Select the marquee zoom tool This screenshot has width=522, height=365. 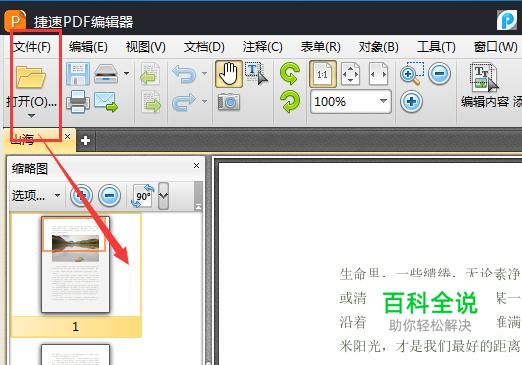coord(412,74)
